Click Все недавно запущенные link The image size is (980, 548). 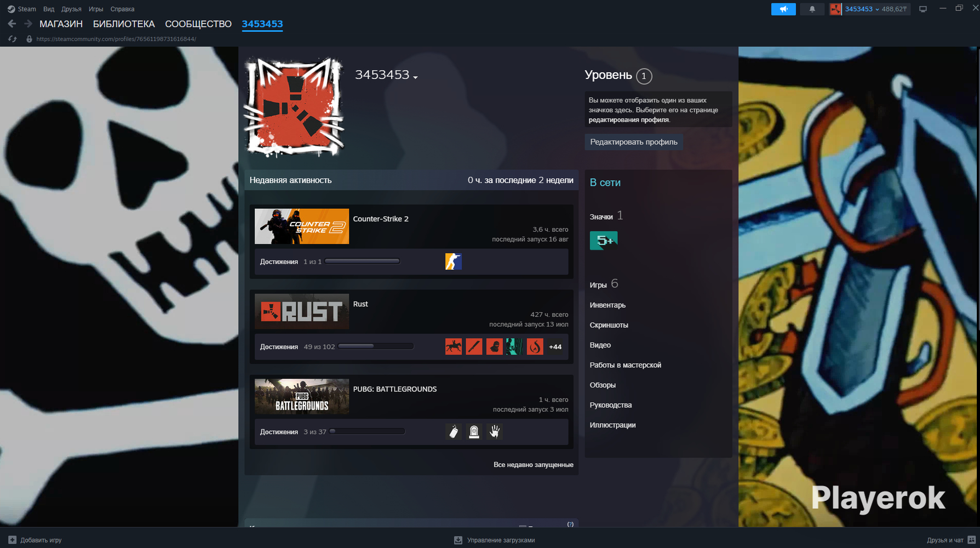tap(534, 465)
